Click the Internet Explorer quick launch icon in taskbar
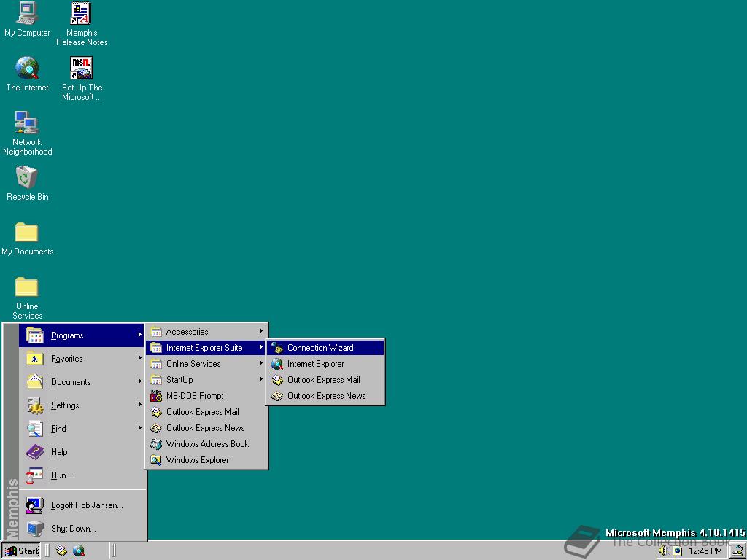 click(x=79, y=551)
